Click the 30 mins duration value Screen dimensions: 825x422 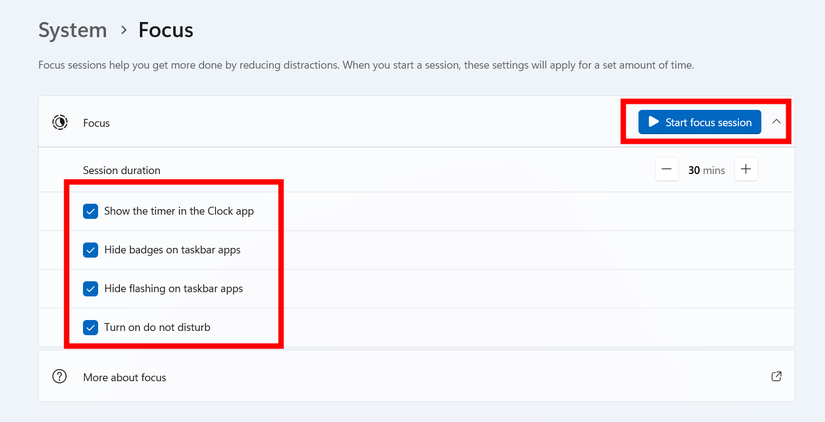706,170
